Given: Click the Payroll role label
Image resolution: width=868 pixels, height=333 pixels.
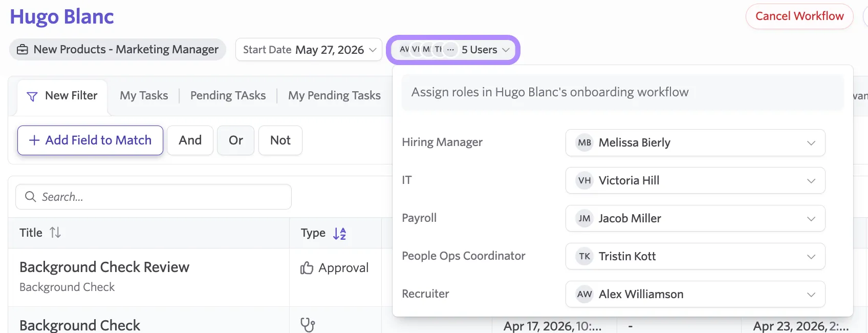Looking at the screenshot, I should coord(419,218).
